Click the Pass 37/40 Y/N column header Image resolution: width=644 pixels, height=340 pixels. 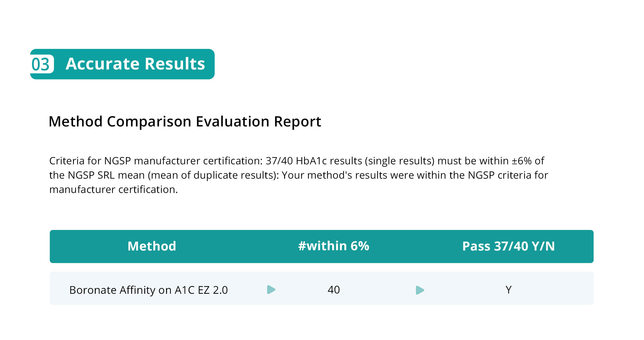tap(508, 246)
